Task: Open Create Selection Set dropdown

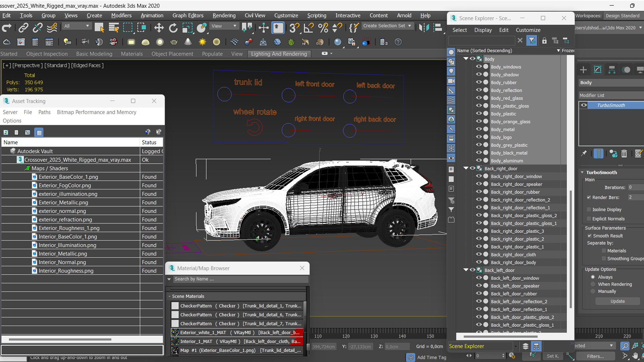Action: pos(387,26)
